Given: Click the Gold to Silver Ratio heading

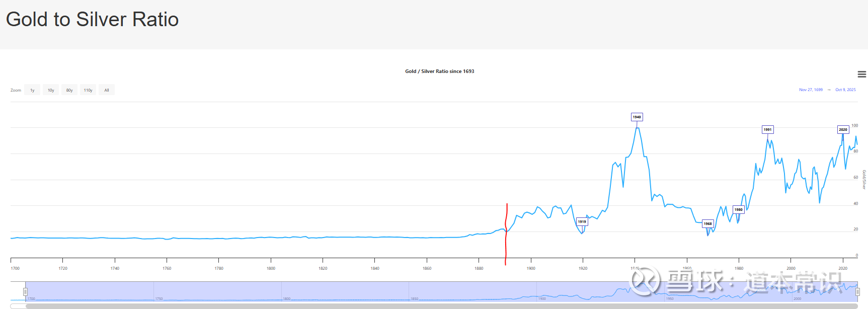Looking at the screenshot, I should [x=92, y=19].
